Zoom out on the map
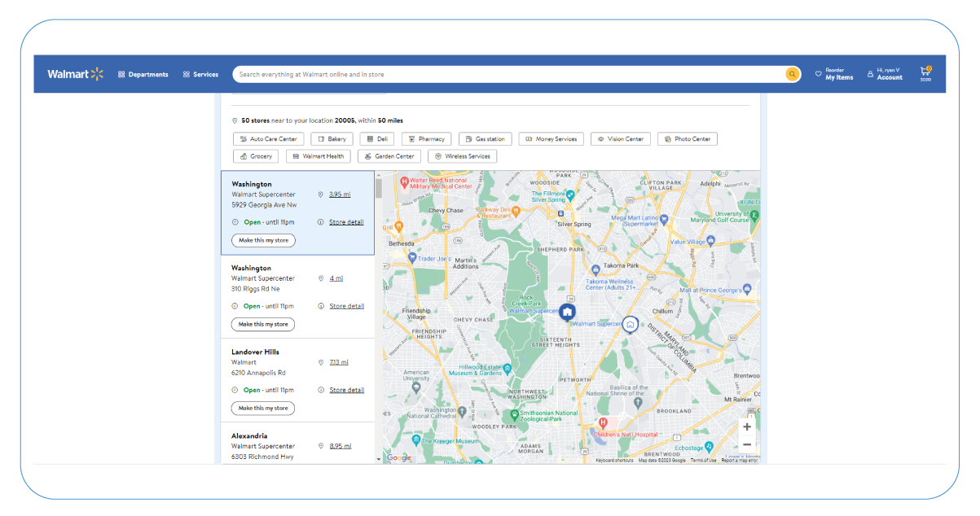Screen dimensions: 980x516 [x=747, y=444]
